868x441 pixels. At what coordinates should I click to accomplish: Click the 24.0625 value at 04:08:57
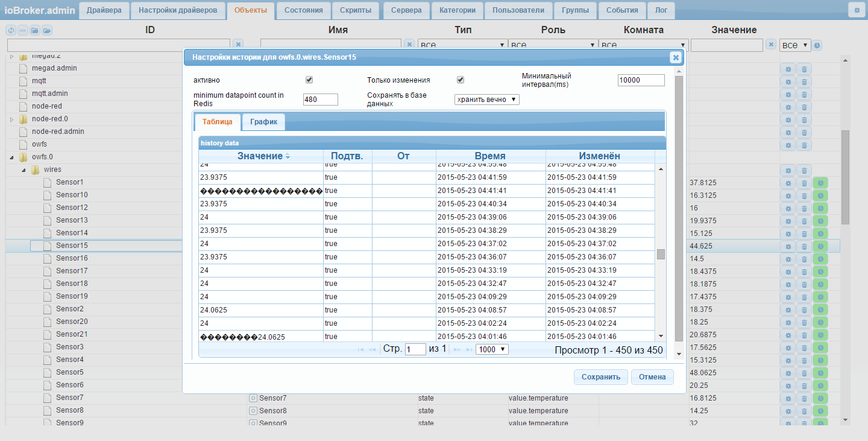tap(213, 310)
